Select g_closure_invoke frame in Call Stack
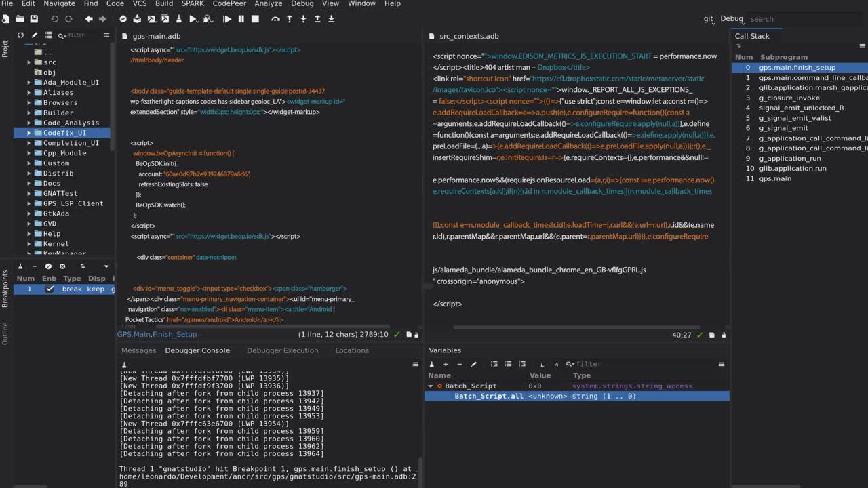The width and height of the screenshot is (868, 488). click(789, 98)
